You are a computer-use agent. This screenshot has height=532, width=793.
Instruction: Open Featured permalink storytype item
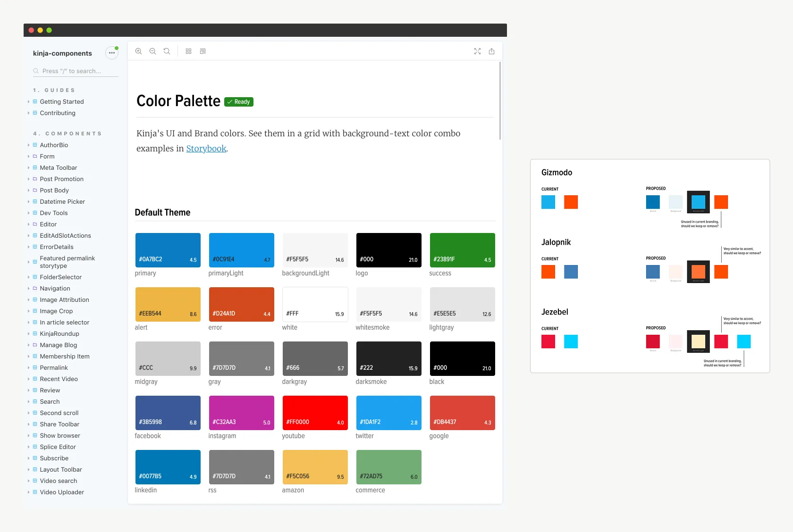click(x=67, y=262)
